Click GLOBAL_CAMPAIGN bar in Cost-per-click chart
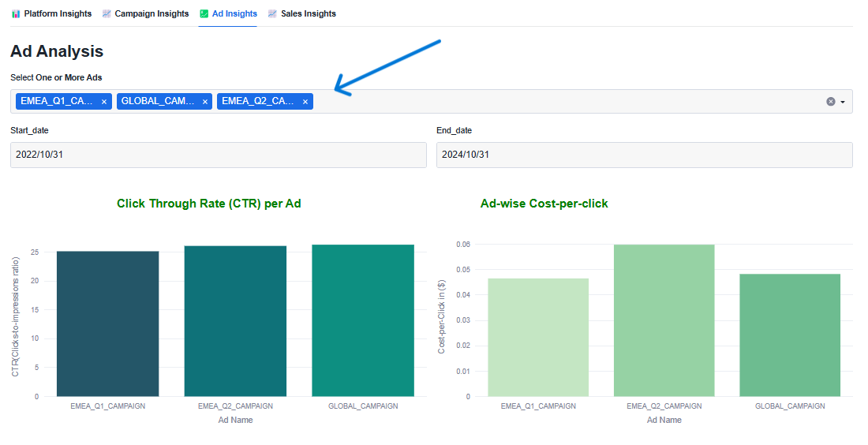The height and width of the screenshot is (445, 868). click(790, 335)
